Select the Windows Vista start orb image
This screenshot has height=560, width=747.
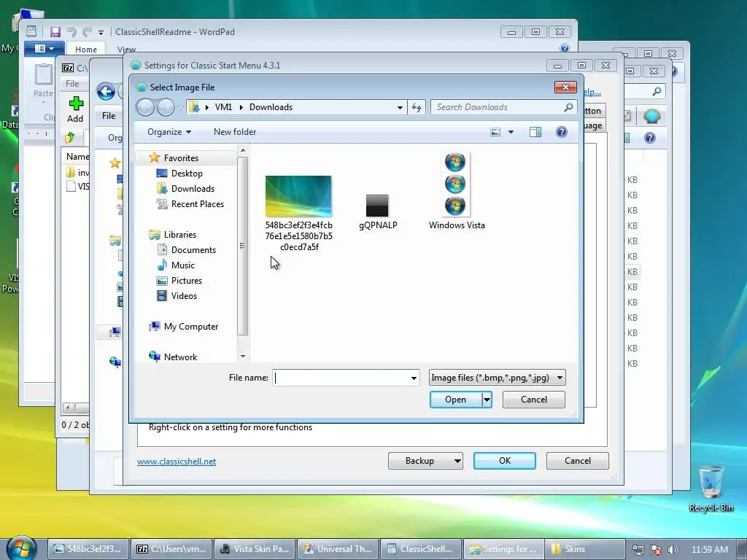tap(455, 184)
